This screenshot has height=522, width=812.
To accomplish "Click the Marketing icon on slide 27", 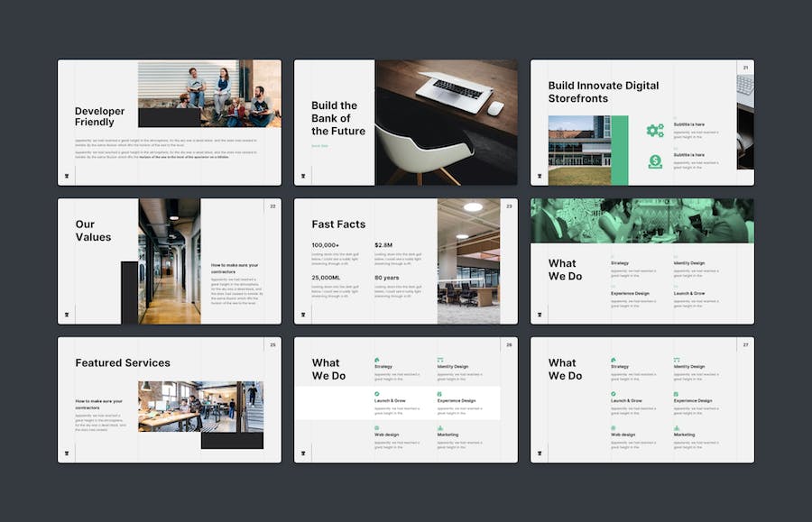I will pyautogui.click(x=677, y=428).
